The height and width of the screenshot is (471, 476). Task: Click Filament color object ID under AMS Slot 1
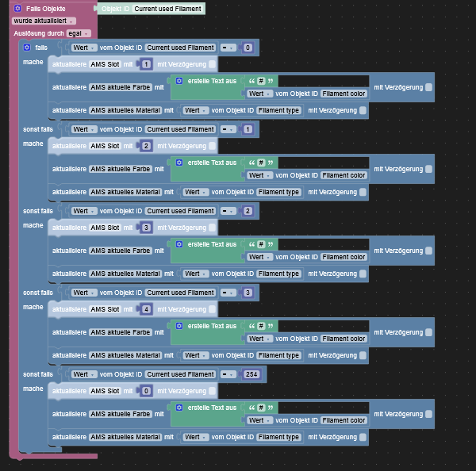point(344,94)
